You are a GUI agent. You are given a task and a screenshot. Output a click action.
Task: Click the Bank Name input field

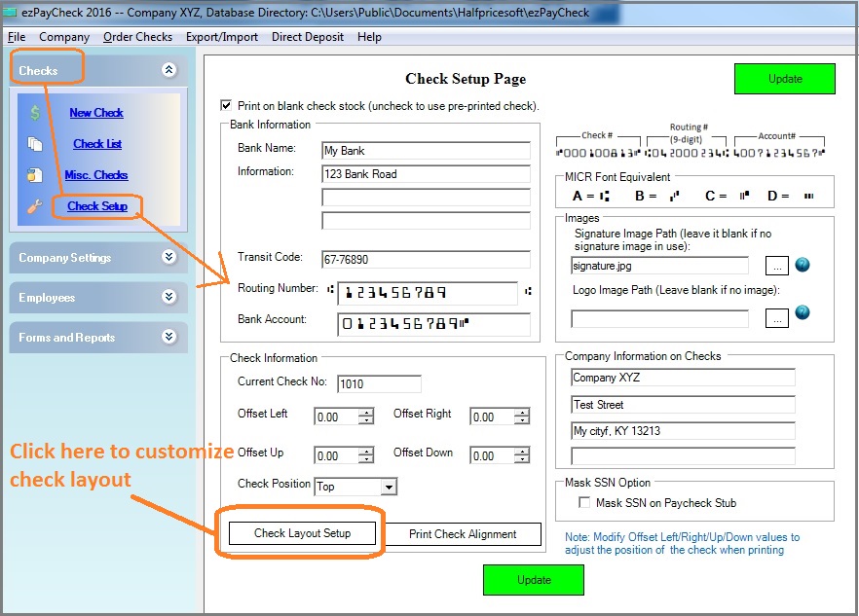click(x=426, y=151)
